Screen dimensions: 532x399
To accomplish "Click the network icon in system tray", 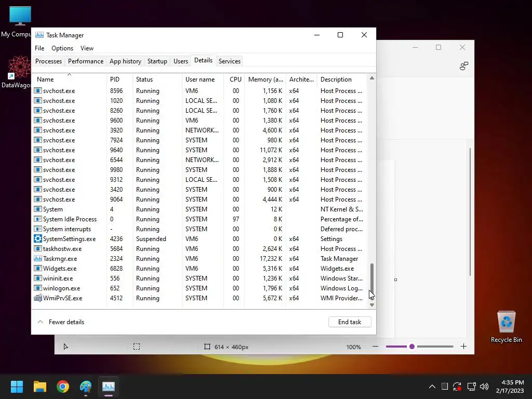I will 471,387.
